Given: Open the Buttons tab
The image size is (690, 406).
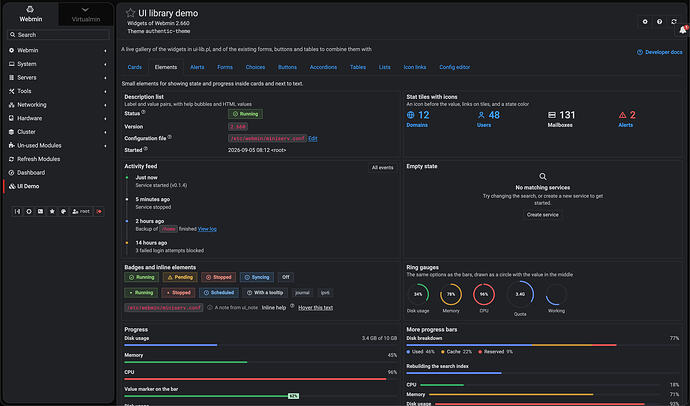Looking at the screenshot, I should tap(287, 67).
